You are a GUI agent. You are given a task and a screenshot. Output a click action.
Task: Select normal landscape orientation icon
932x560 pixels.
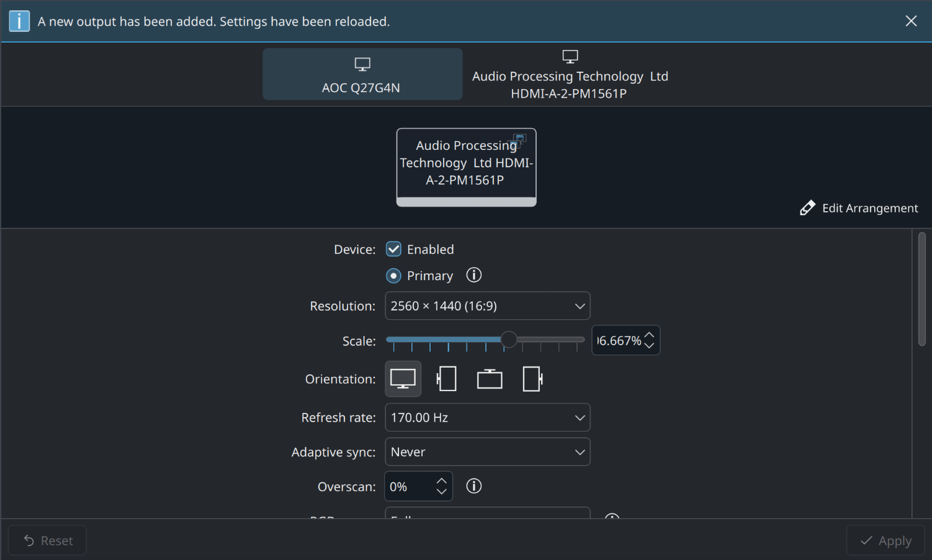point(403,379)
